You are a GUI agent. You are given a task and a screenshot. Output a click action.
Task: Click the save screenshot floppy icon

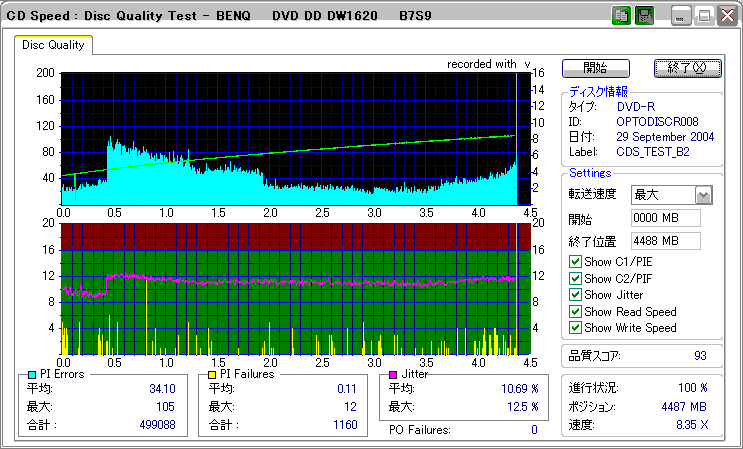pos(645,16)
